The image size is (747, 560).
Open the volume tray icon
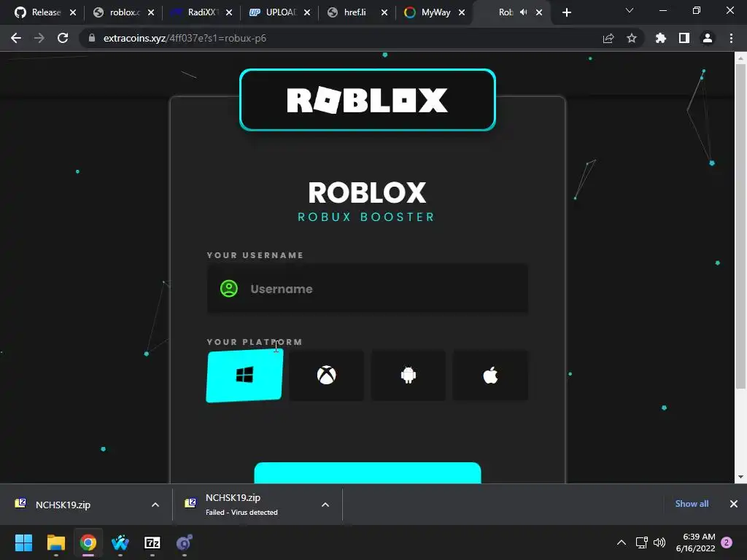(x=659, y=542)
